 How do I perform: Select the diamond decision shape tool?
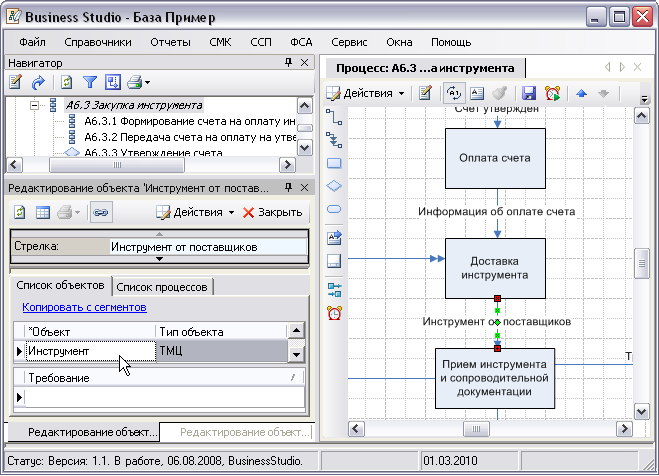click(x=334, y=186)
